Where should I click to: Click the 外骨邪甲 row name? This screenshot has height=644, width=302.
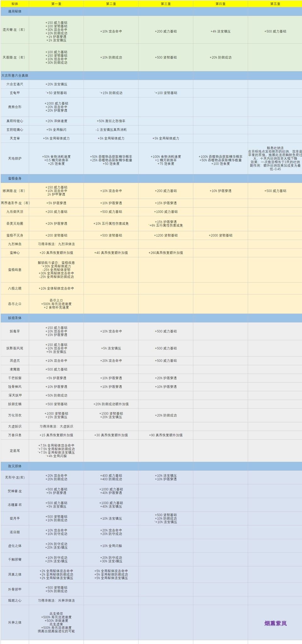coord(15,589)
